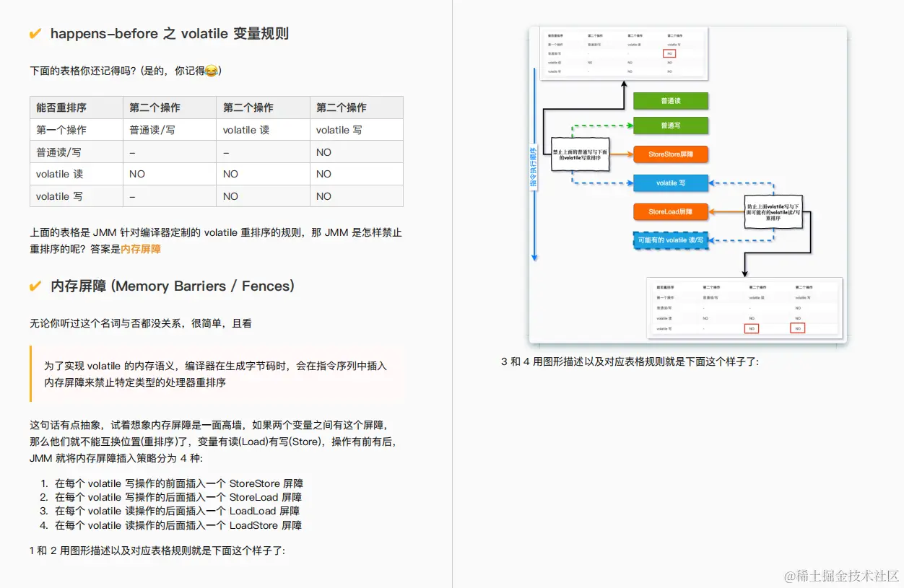
Task: Click the dashed "可能有的 volatile 读/写" box
Action: (x=670, y=240)
